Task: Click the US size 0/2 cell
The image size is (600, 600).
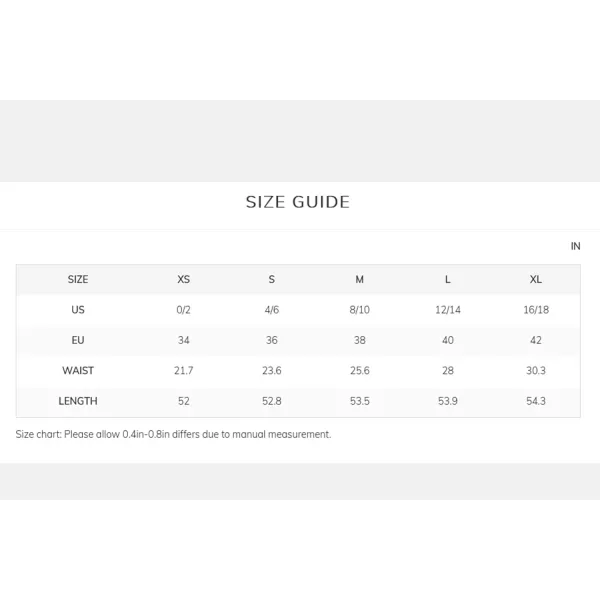Action: (x=184, y=310)
